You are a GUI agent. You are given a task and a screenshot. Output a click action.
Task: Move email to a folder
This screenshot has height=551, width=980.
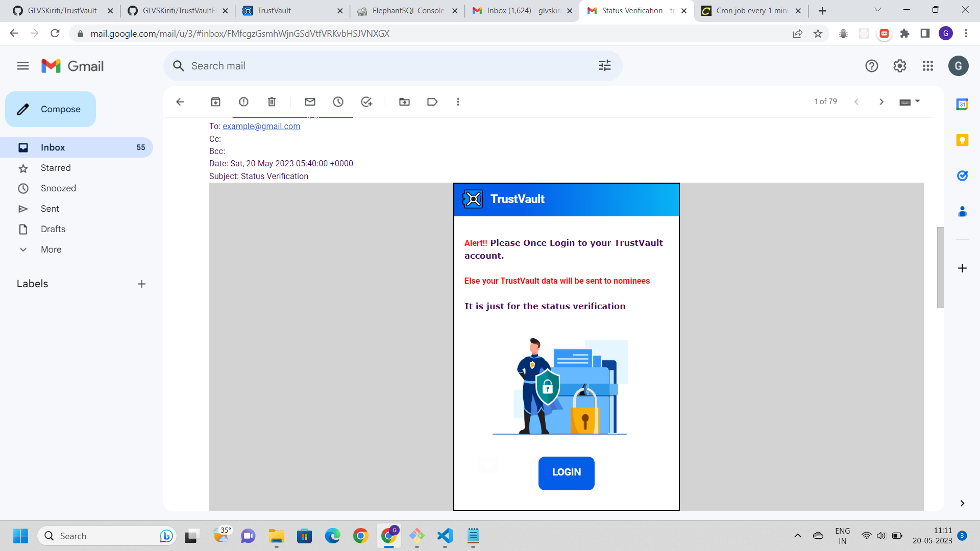(x=404, y=102)
